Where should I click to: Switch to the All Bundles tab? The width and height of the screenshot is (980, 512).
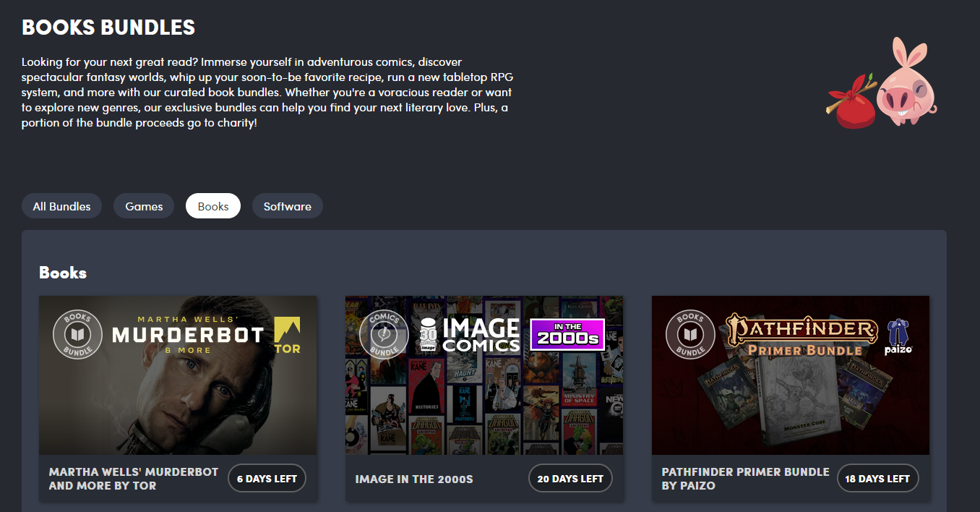click(x=61, y=206)
